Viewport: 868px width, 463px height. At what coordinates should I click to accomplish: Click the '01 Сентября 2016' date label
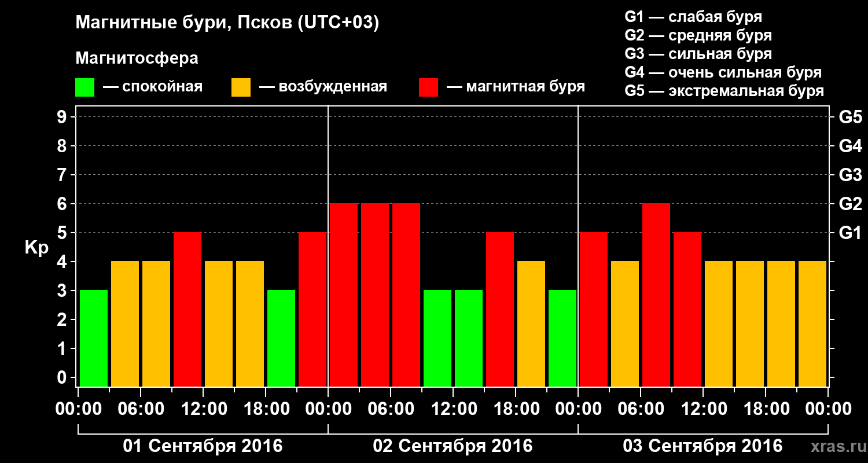point(203,446)
